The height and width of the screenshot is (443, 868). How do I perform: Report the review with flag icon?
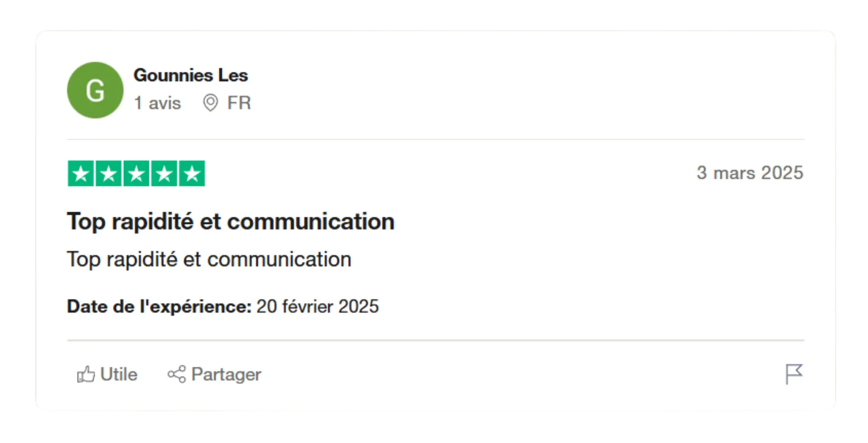pyautogui.click(x=793, y=374)
